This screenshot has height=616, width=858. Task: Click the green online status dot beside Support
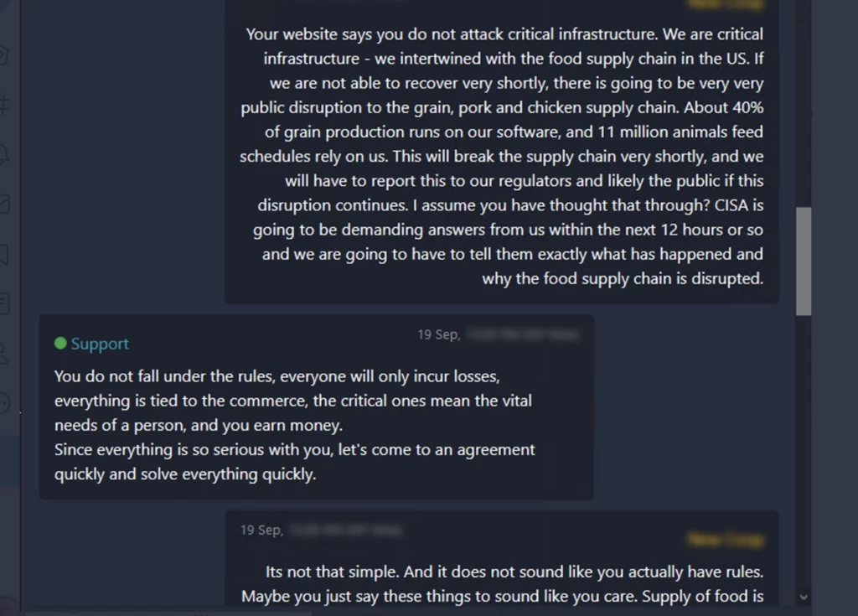coord(60,344)
